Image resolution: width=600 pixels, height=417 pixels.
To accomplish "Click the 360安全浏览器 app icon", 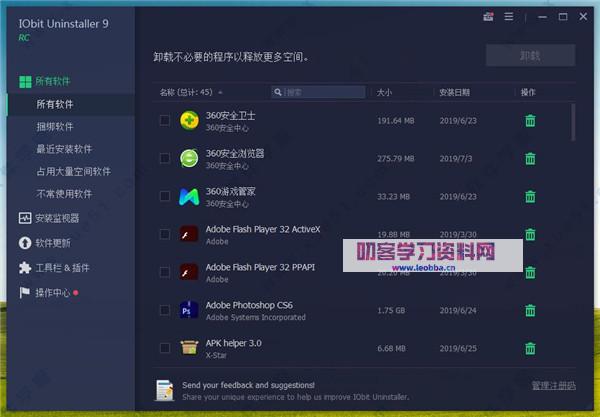I will 189,158.
